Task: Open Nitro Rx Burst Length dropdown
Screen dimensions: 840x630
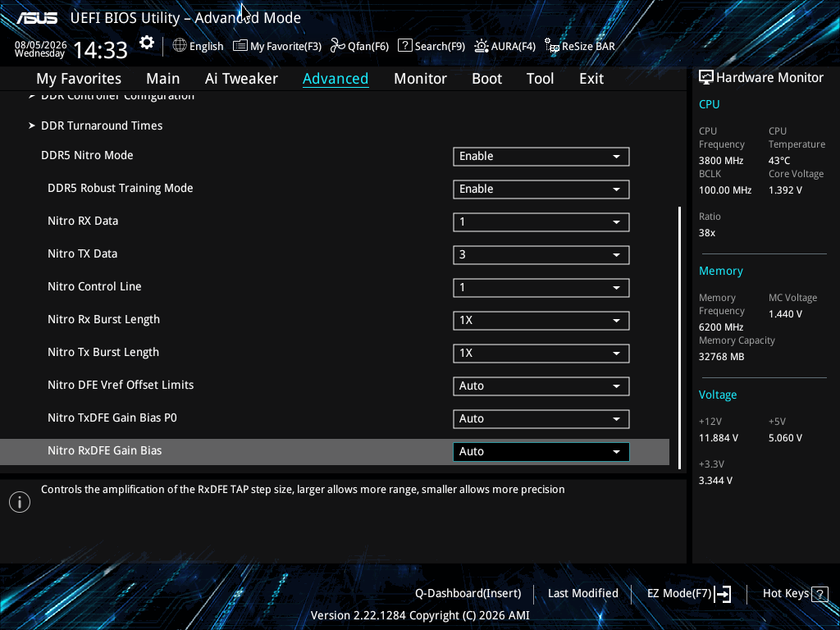Action: pos(541,321)
